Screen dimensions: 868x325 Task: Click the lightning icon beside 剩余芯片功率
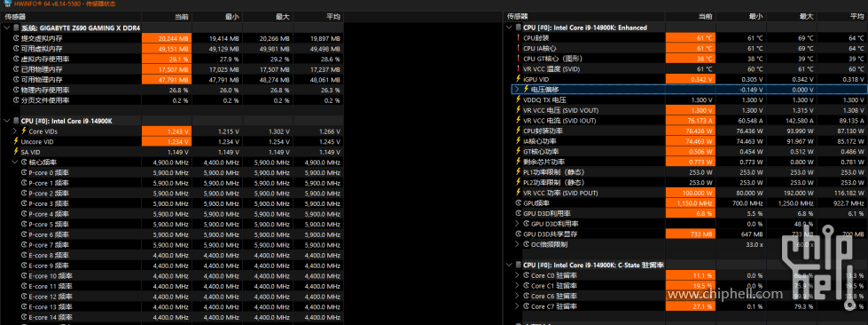click(518, 162)
